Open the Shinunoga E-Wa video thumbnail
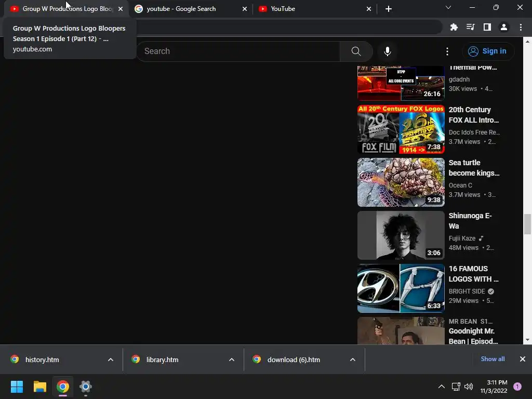 (401, 235)
